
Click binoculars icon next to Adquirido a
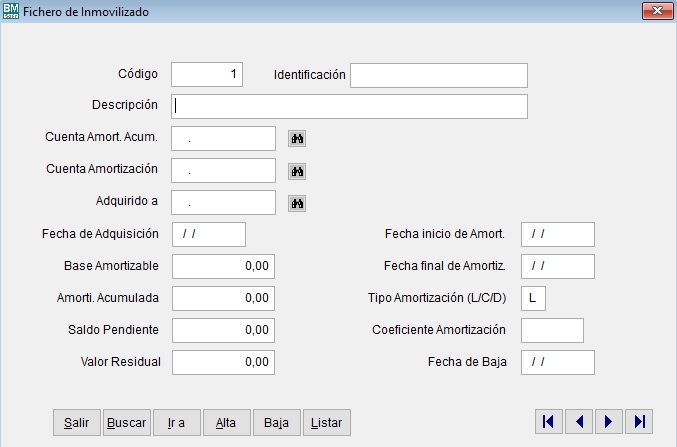[x=297, y=203]
